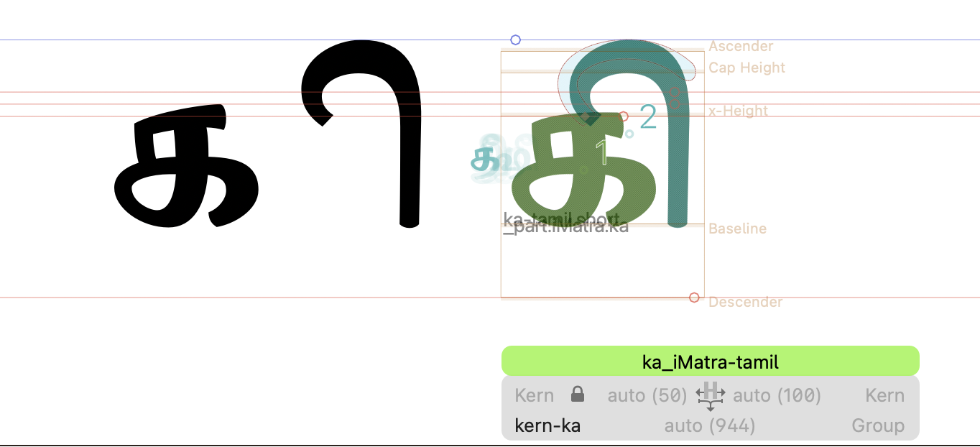The width and height of the screenshot is (980, 447).
Task: Click the right sidebearing auto (100) field
Action: pos(777,395)
